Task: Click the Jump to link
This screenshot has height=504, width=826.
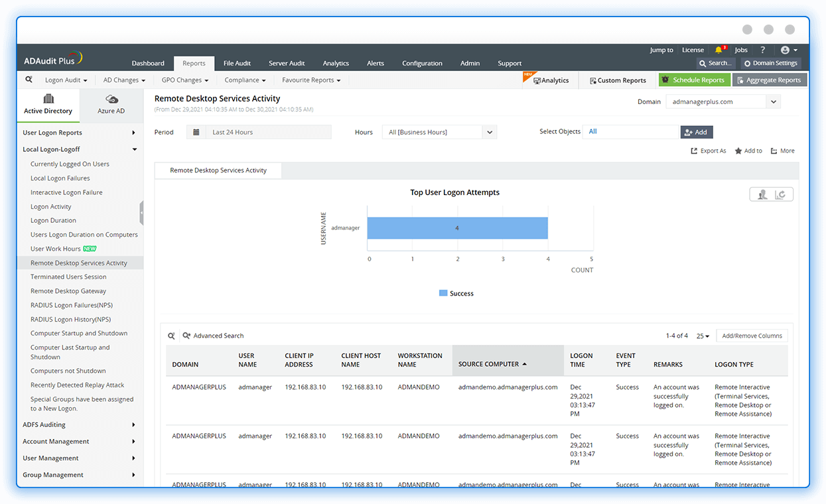Action: (661, 50)
